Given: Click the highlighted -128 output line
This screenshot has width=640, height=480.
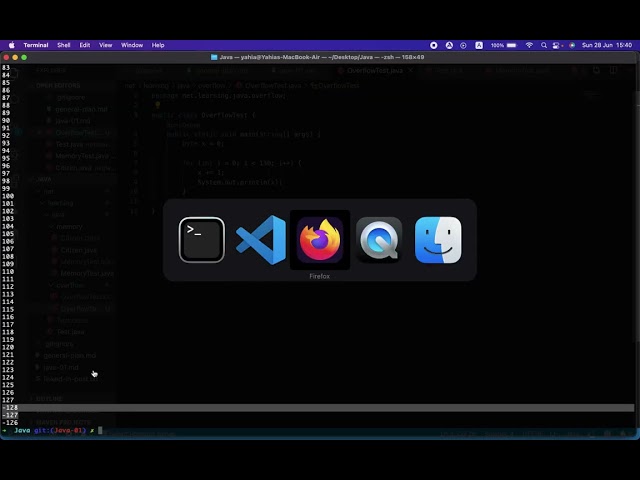Looking at the screenshot, I should point(318,407).
